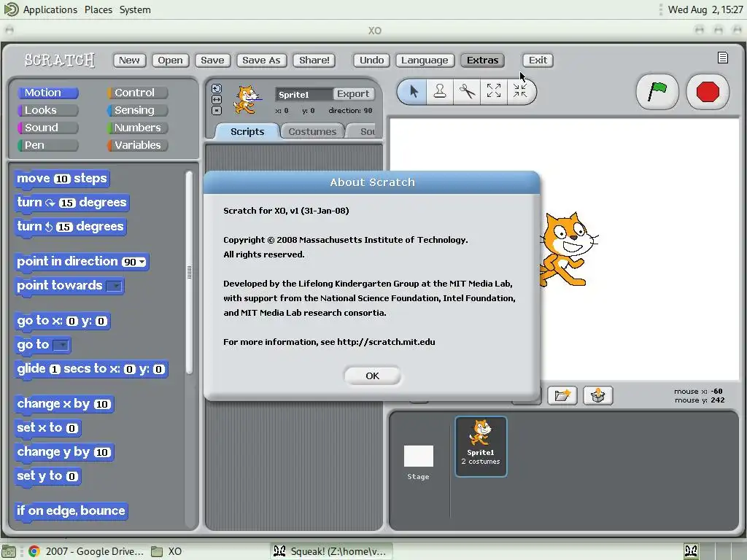Click the set x to 0 block
This screenshot has width=747, height=560.
(x=47, y=427)
